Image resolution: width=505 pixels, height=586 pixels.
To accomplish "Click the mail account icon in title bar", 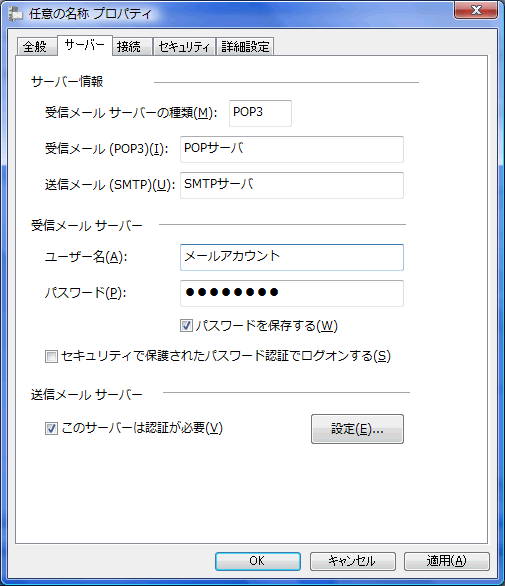I will coord(16,14).
